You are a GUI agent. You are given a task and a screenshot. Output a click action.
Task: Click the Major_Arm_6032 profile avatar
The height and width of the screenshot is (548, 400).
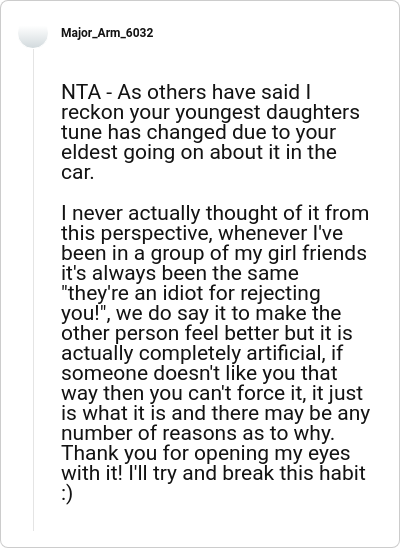tap(33, 33)
